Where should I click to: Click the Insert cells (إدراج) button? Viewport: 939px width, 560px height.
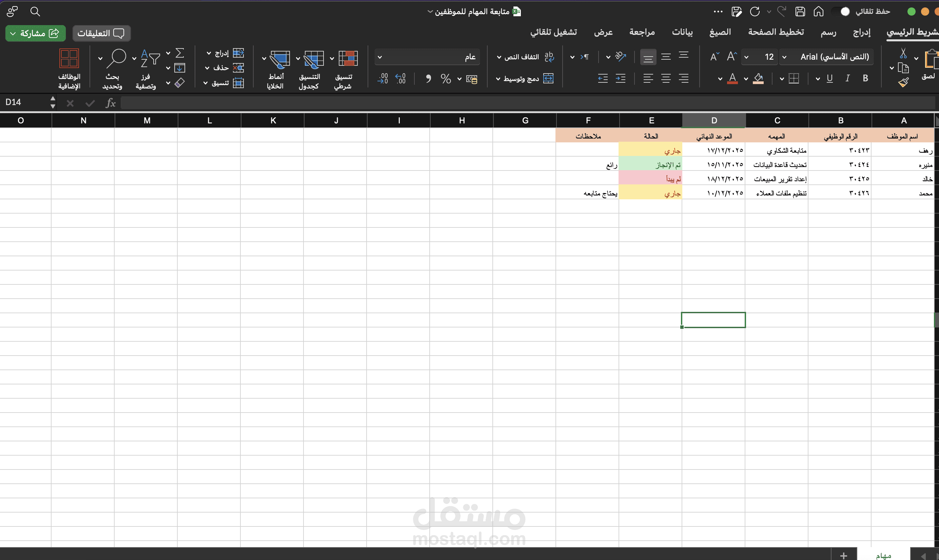pos(229,53)
